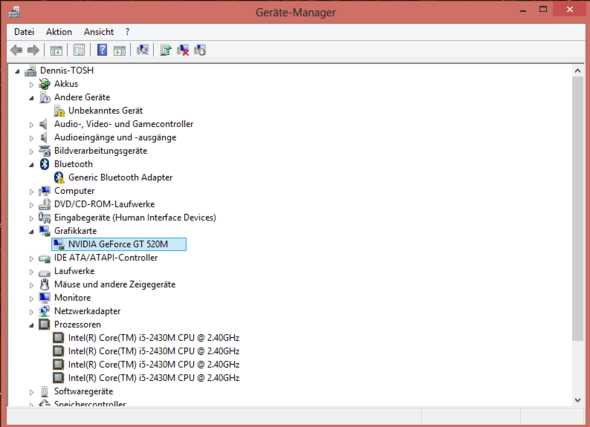Image resolution: width=590 pixels, height=427 pixels.
Task: Expand the Netzwerkadapter category
Action: point(32,312)
